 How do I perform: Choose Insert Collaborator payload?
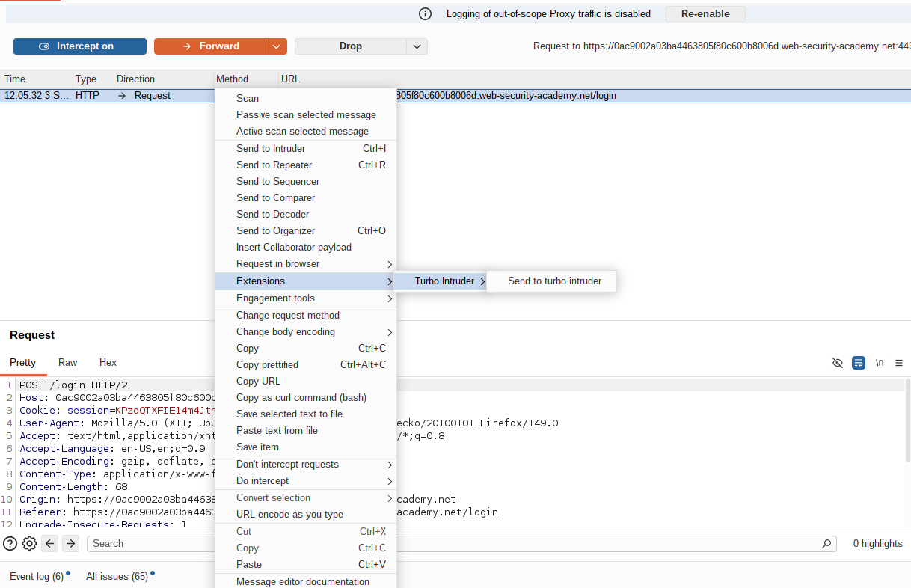click(x=306, y=247)
